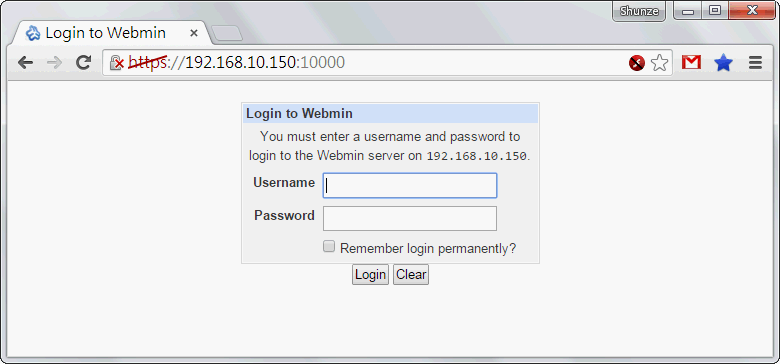Focus the Username text field
Image resolution: width=780 pixels, height=364 pixels.
pyautogui.click(x=410, y=185)
